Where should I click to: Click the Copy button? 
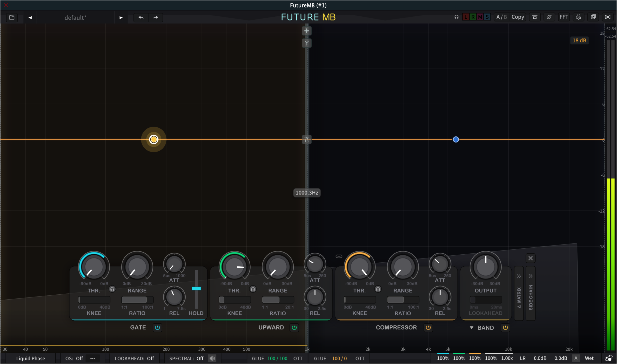pos(517,17)
